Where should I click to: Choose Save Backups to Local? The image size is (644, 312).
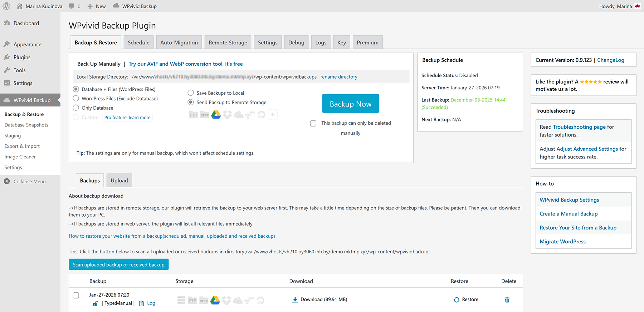[x=191, y=93]
